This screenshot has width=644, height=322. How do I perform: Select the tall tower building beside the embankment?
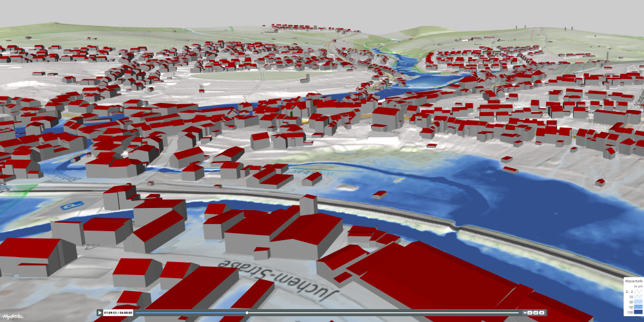coord(308,205)
